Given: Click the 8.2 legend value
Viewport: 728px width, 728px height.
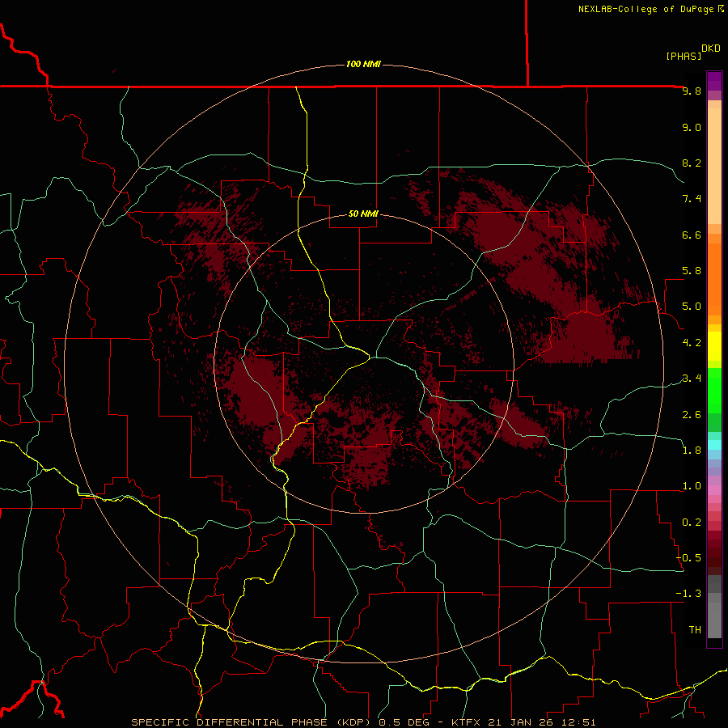Looking at the screenshot, I should click(x=692, y=163).
